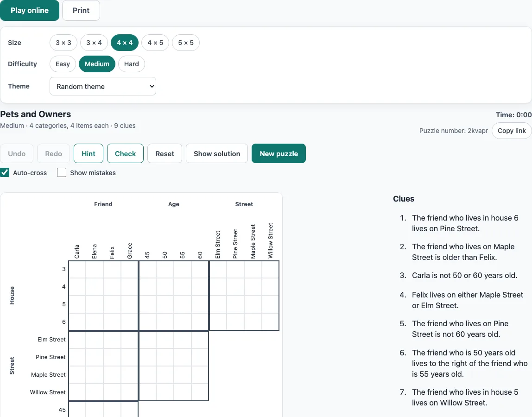Screen dimensions: 532x417
Task: Mark grid cell Maple Street row and age 55
Action: pyautogui.click(x=183, y=375)
